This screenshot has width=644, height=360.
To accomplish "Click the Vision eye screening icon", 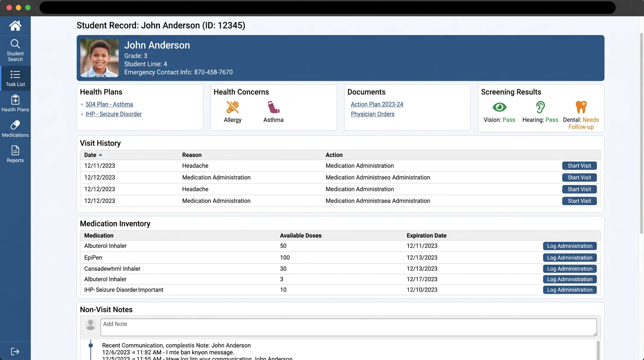I will point(499,107).
